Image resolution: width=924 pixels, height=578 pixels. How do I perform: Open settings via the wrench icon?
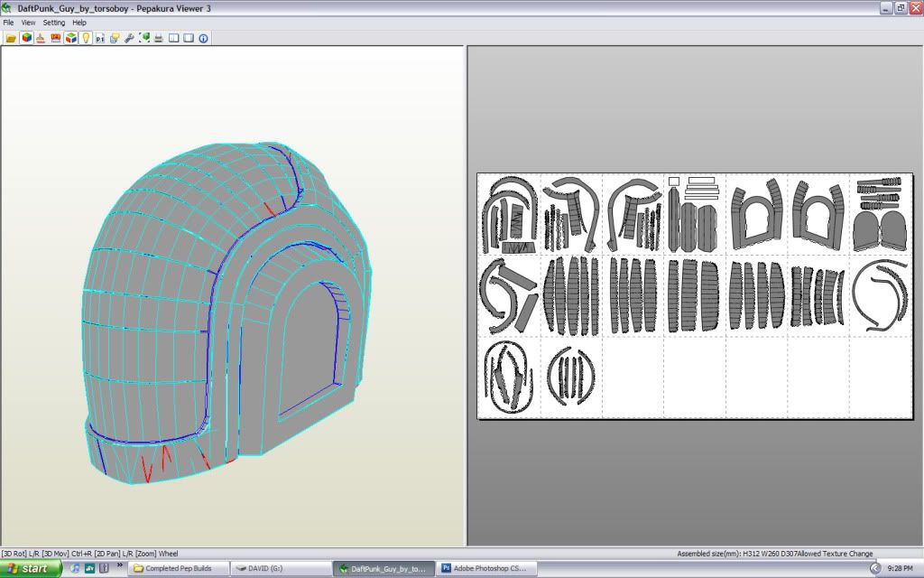[130, 38]
